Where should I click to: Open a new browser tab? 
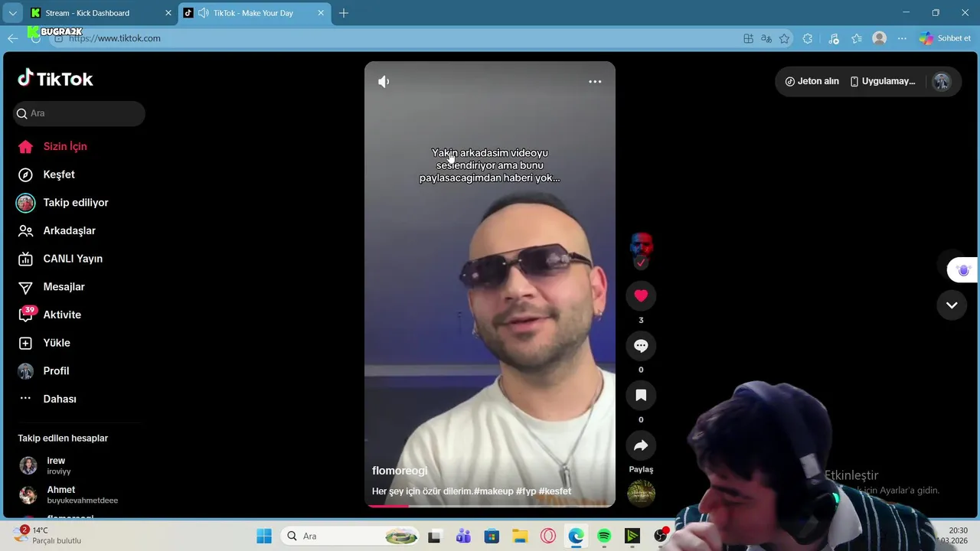click(344, 13)
